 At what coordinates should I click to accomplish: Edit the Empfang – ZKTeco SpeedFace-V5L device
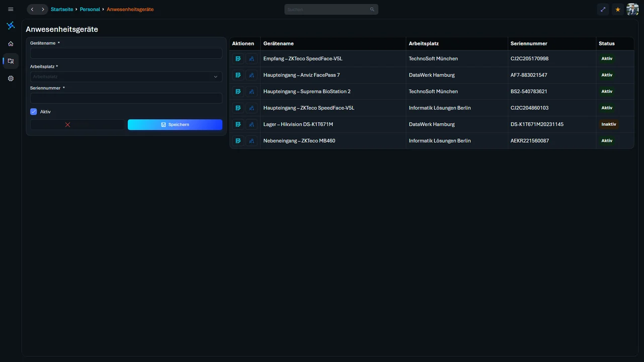(238, 59)
